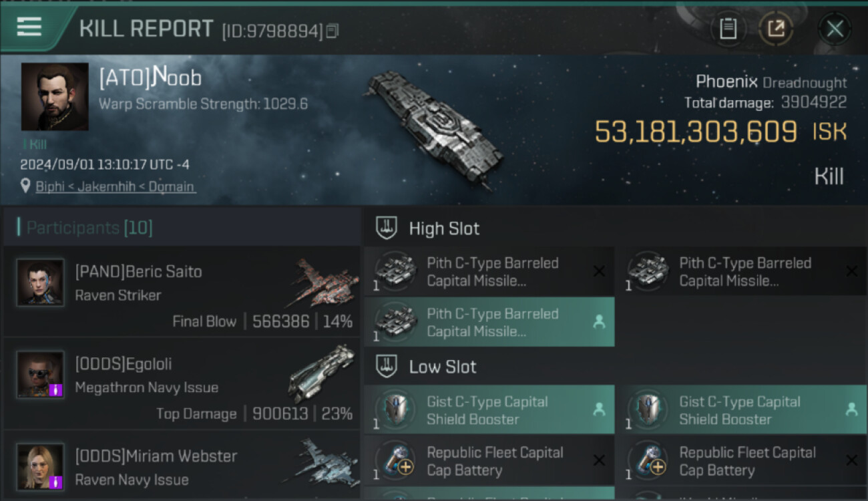Click the first Gist C-Type Shield Booster
Screen dimensions: 868x501
(x=489, y=410)
